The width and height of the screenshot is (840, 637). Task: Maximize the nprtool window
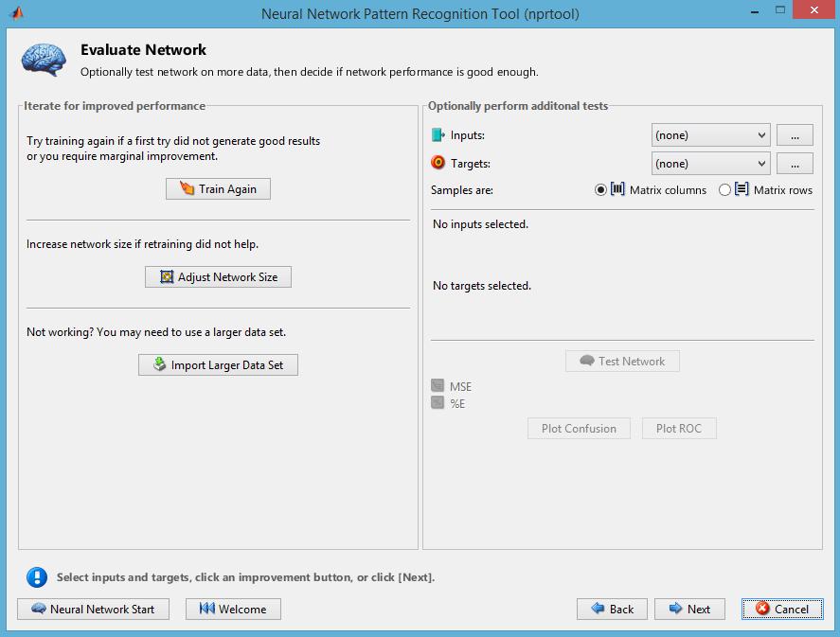pyautogui.click(x=780, y=10)
